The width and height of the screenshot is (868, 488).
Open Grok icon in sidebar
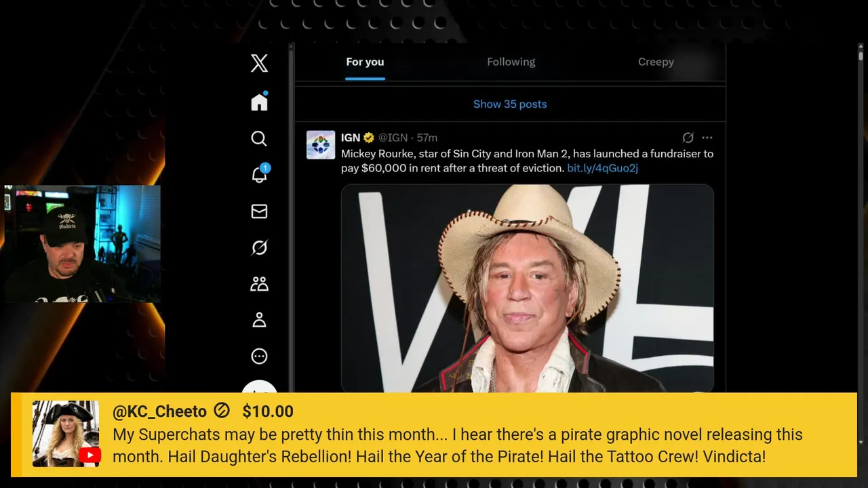(x=259, y=248)
